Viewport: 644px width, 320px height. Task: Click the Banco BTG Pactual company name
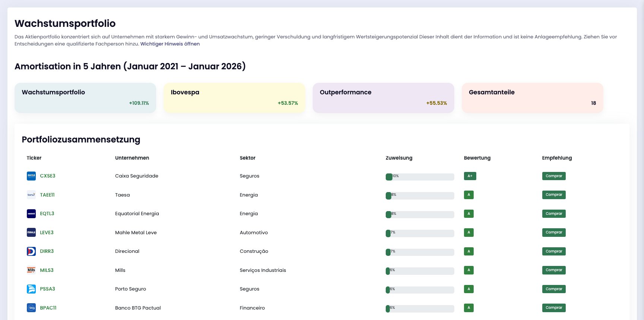click(x=138, y=308)
